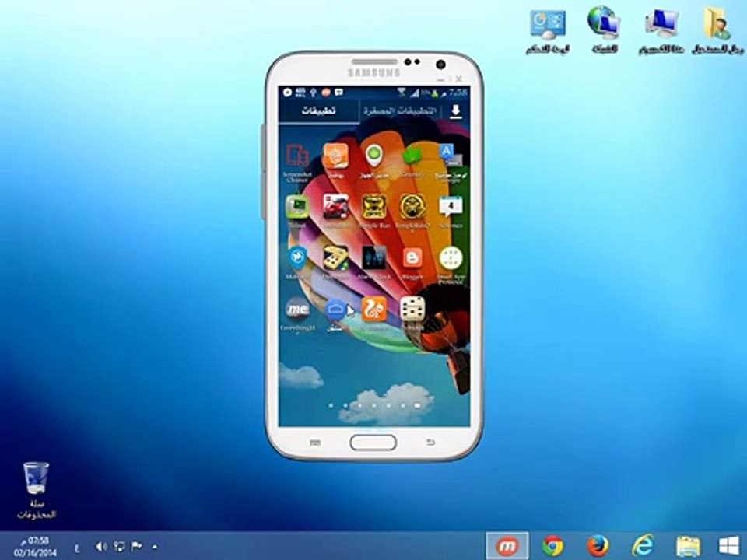Start the Temple Run game

point(374,207)
